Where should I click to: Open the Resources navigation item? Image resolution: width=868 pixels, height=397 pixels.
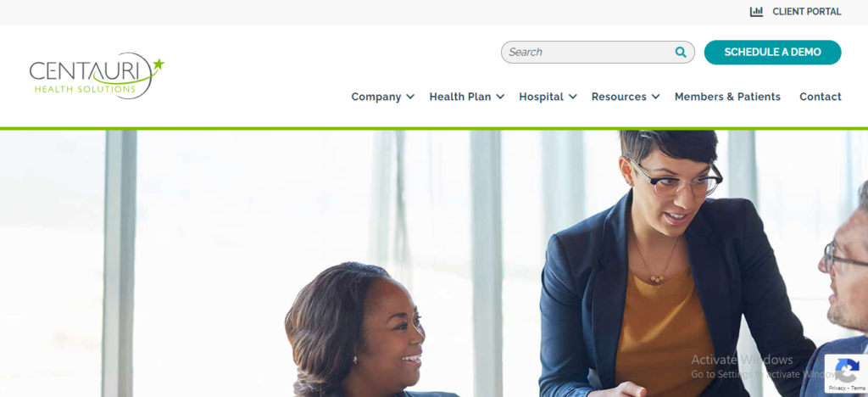coord(618,97)
